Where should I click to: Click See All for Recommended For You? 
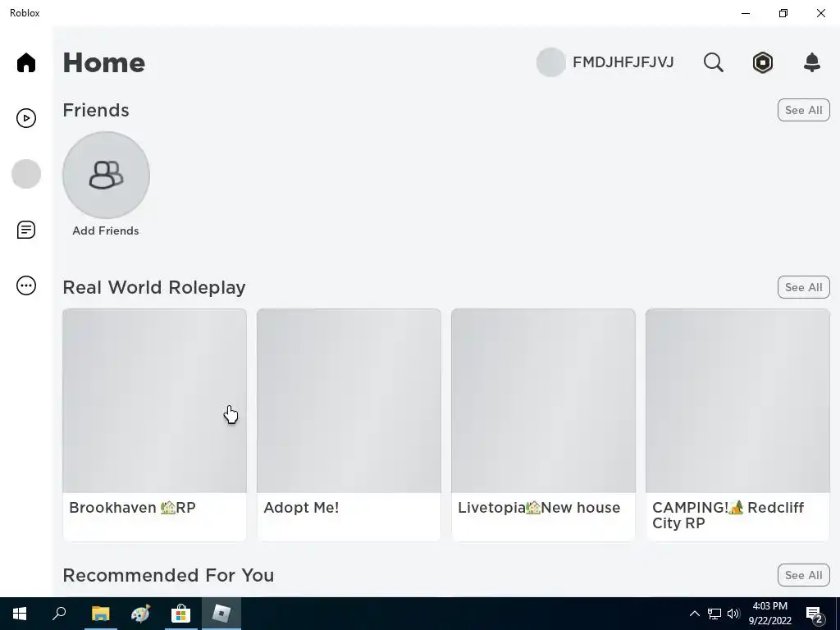click(x=803, y=575)
